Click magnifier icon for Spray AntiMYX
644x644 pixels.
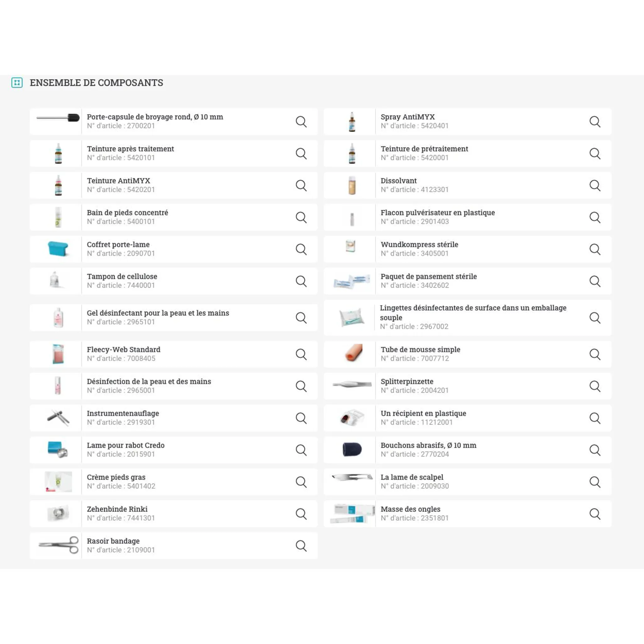(595, 122)
